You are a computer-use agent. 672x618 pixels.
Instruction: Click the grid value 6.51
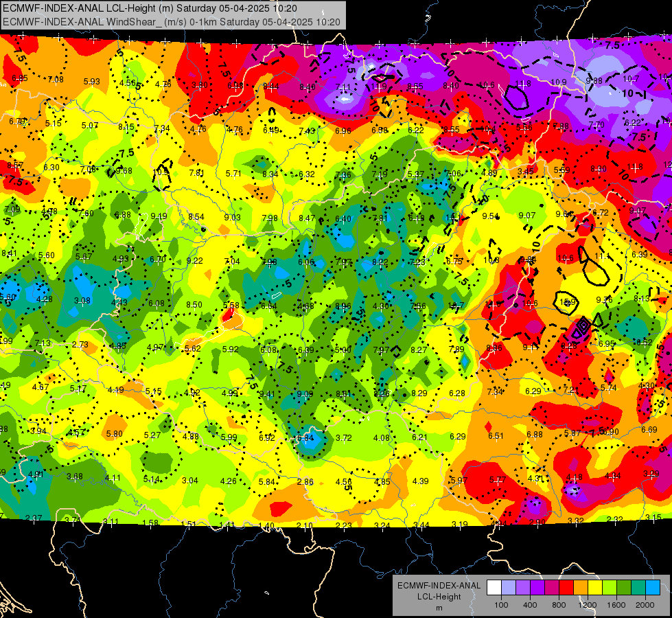496,436
